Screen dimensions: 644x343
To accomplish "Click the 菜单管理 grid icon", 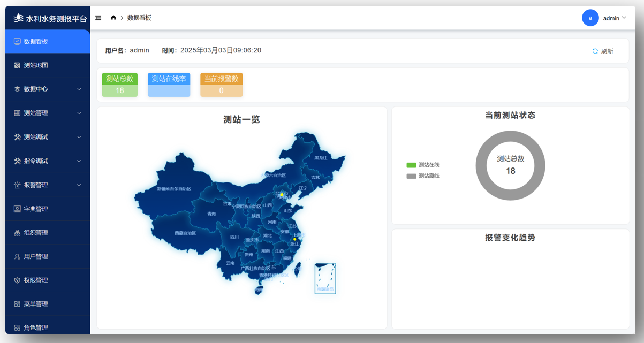I will (x=17, y=304).
